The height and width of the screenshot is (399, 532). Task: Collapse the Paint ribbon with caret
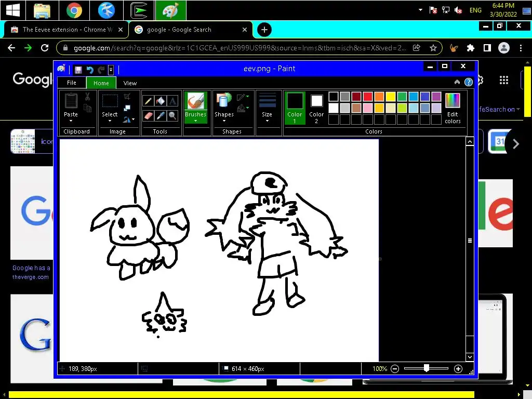pos(457,82)
